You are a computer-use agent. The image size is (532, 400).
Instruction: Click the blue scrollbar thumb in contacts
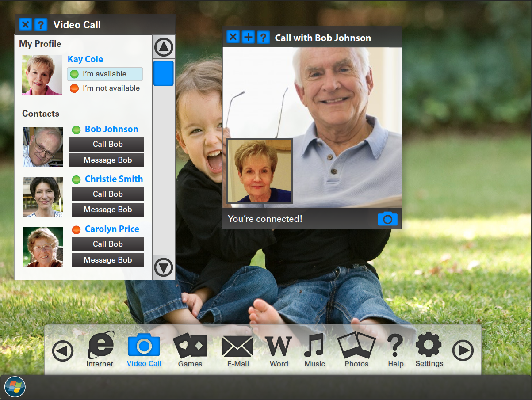point(164,73)
